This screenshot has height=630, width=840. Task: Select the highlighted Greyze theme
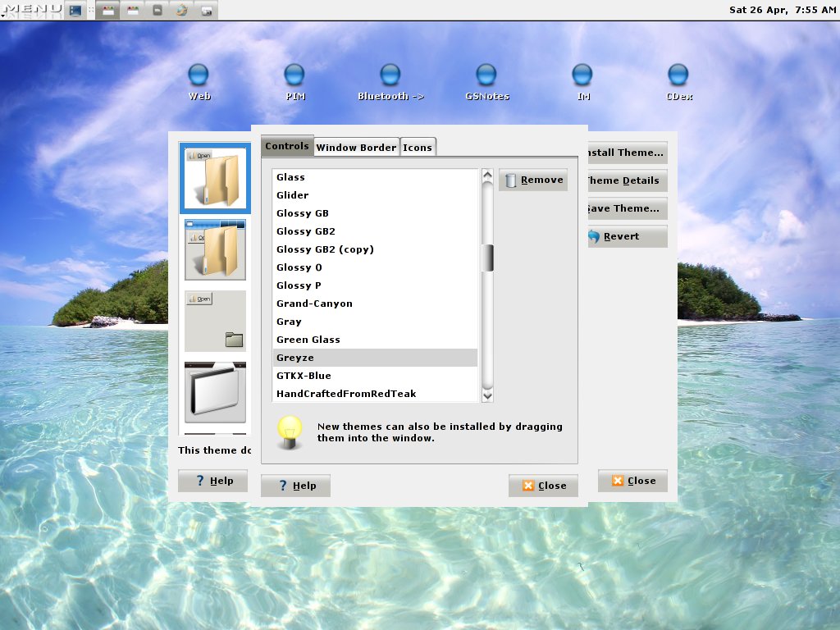click(375, 358)
